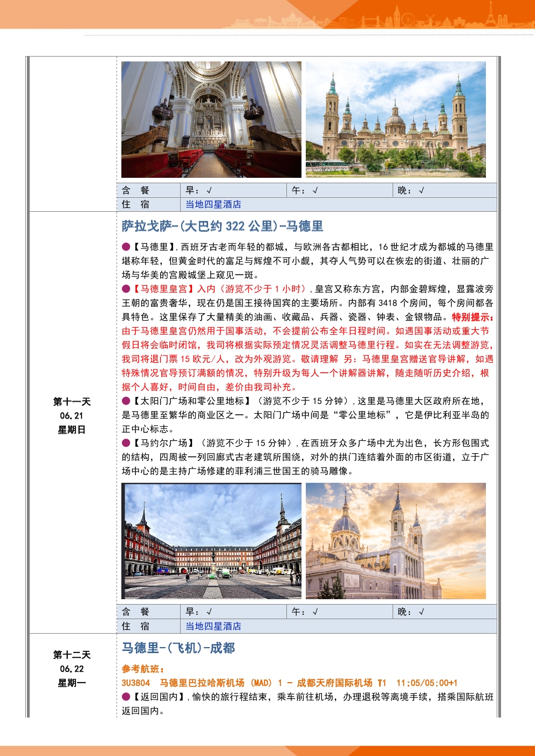Viewport: 535px width, 756px height.
Task: Click 当地四星酒店 above the 马德里-(飞机)-成都 heading
Action: click(x=213, y=626)
